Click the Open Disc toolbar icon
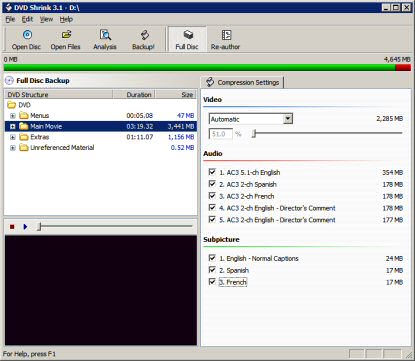The width and height of the screenshot is (415, 361). click(26, 40)
